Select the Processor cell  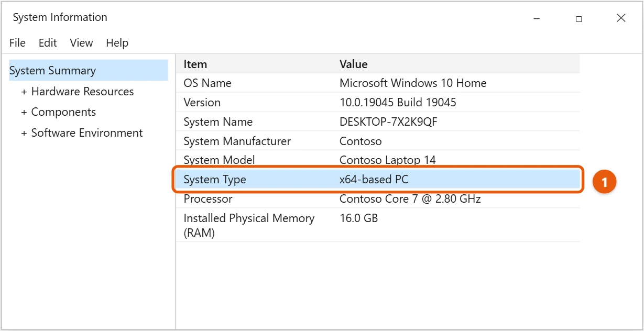[208, 198]
